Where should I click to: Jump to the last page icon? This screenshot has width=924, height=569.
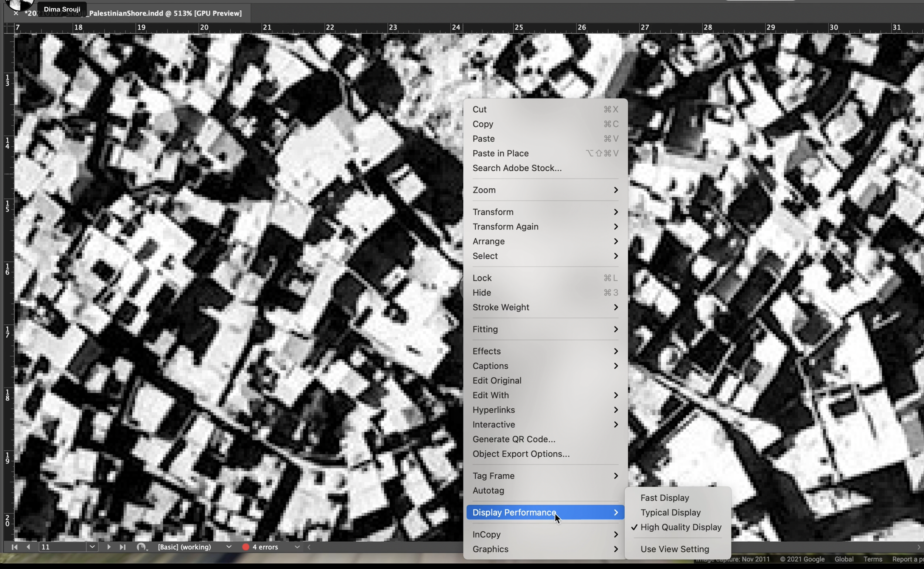(122, 547)
